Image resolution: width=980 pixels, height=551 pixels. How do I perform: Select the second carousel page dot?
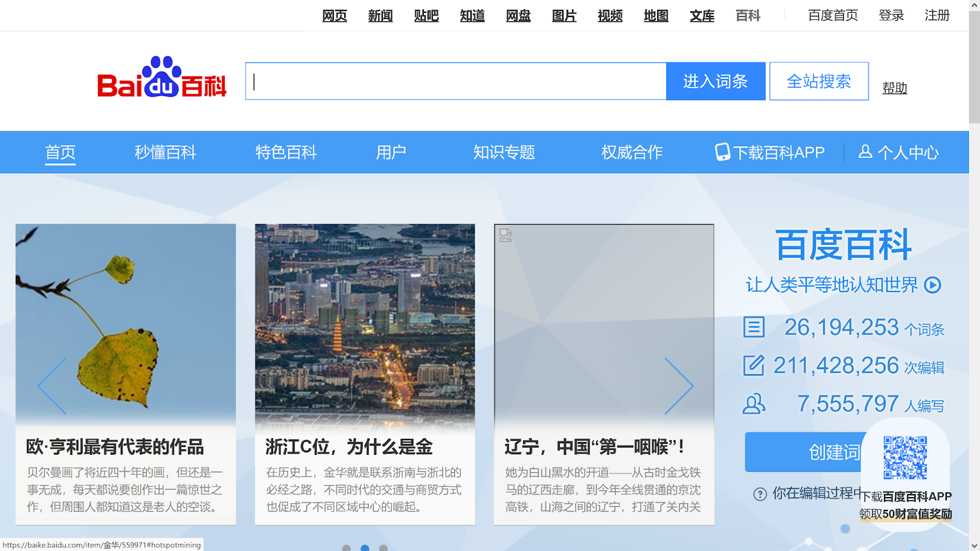(x=365, y=548)
